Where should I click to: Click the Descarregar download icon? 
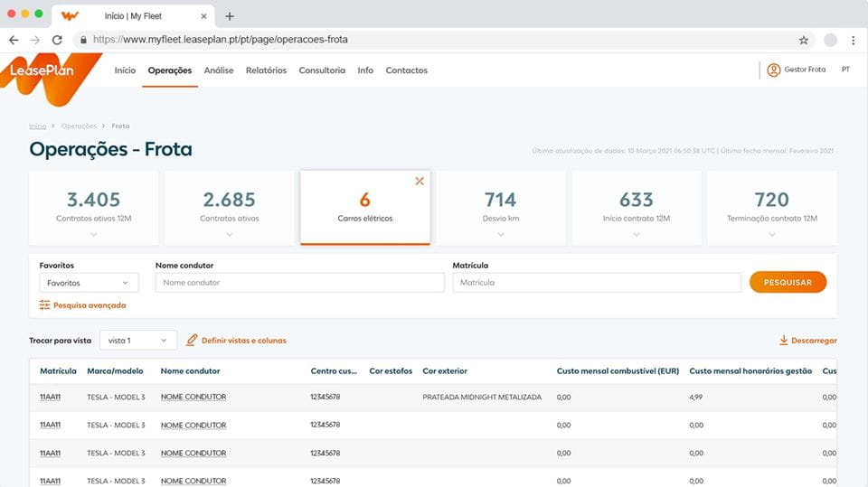click(x=783, y=341)
